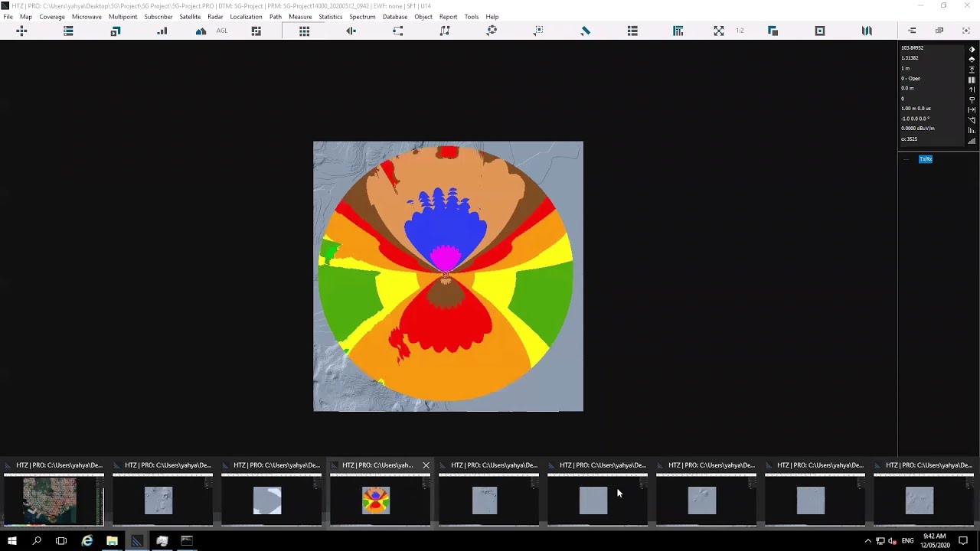Open the Radar menu

tap(215, 17)
